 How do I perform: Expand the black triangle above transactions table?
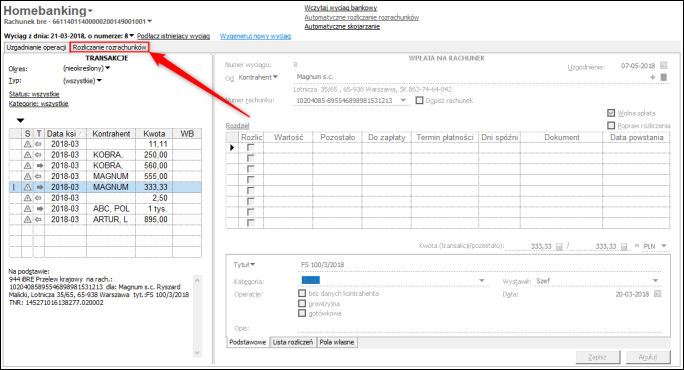point(20,120)
